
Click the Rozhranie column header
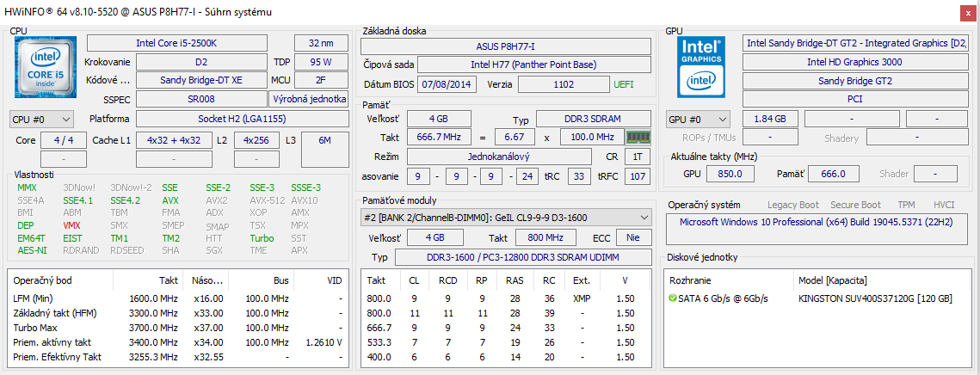tap(690, 280)
